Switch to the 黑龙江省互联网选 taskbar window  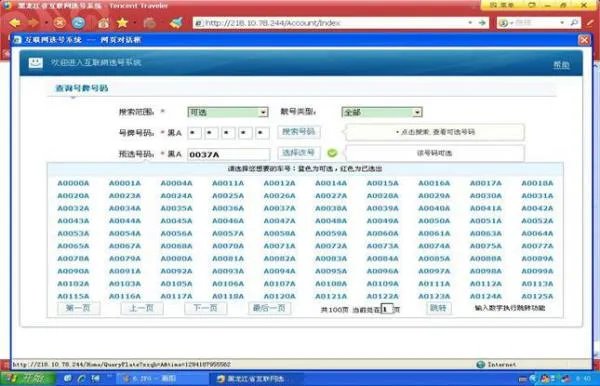[x=256, y=378]
